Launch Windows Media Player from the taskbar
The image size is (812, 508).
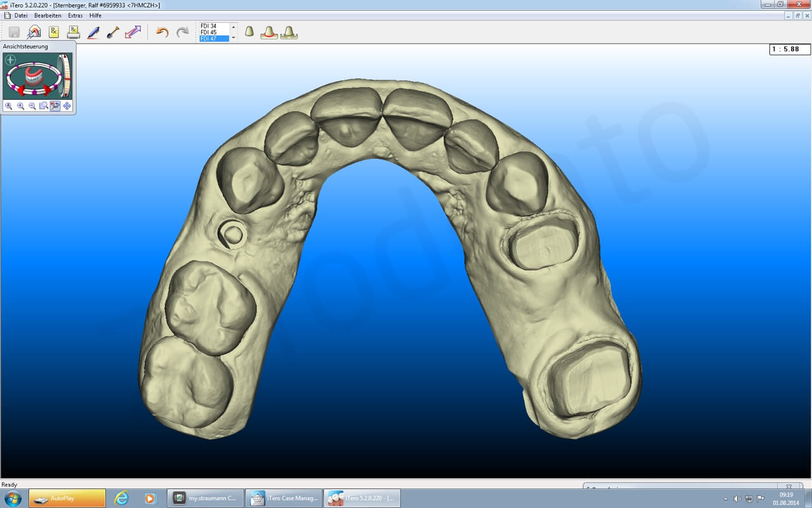(x=150, y=498)
